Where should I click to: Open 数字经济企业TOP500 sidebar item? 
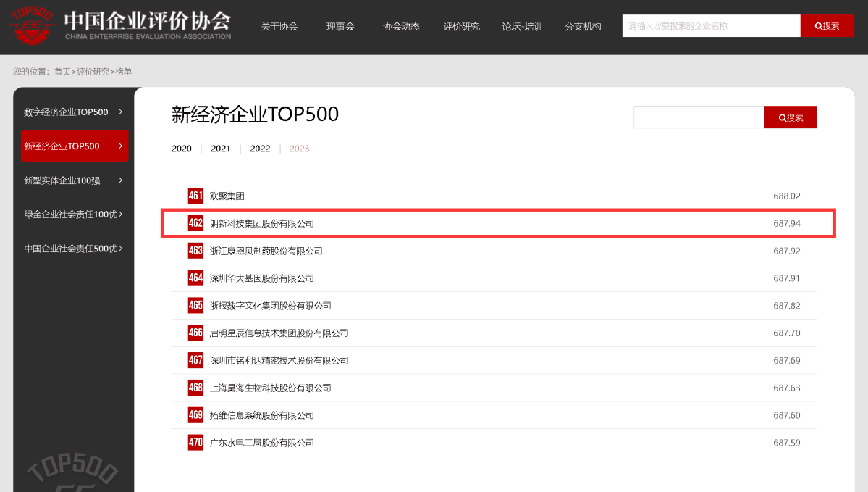point(75,112)
